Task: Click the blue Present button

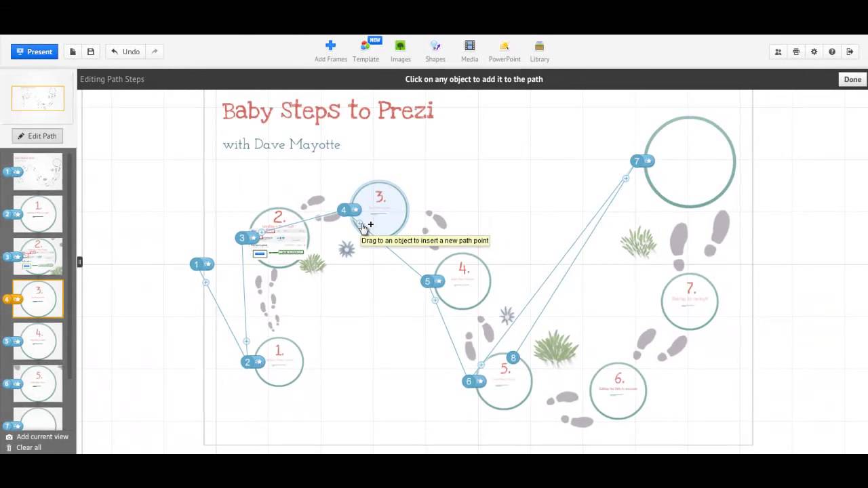Action: pos(35,52)
